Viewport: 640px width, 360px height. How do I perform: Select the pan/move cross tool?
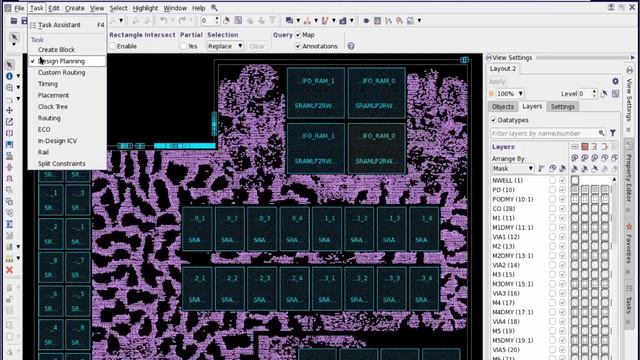click(9, 110)
